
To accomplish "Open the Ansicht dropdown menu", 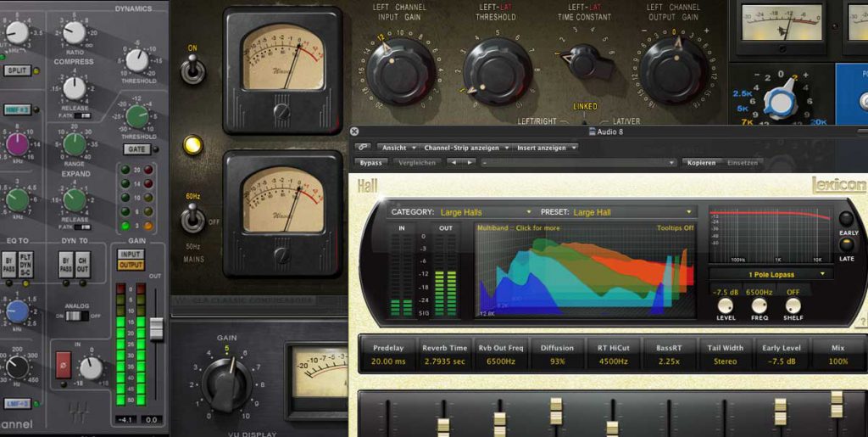I will tap(398, 148).
